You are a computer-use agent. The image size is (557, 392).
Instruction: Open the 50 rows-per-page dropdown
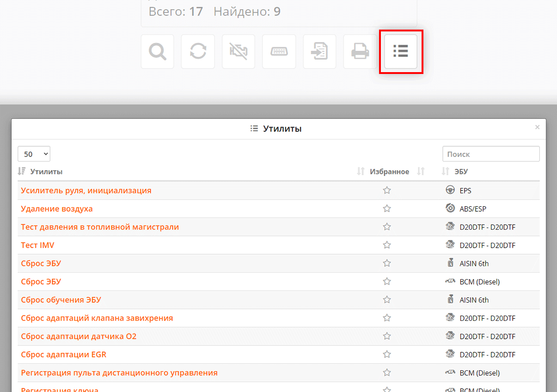pyautogui.click(x=34, y=154)
